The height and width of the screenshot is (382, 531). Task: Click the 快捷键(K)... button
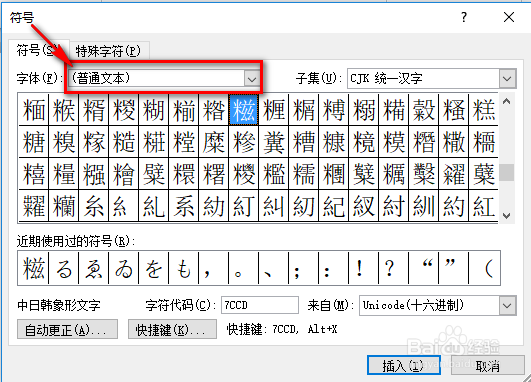click(x=172, y=329)
